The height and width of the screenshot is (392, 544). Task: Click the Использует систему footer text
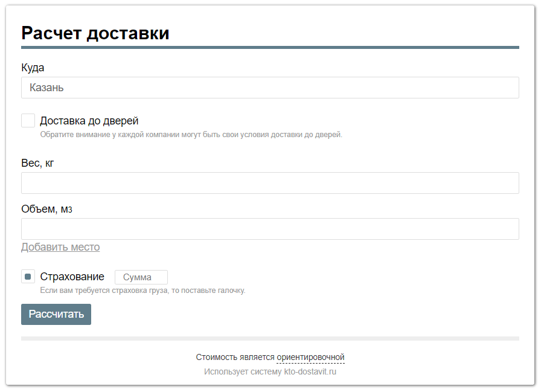(x=243, y=371)
